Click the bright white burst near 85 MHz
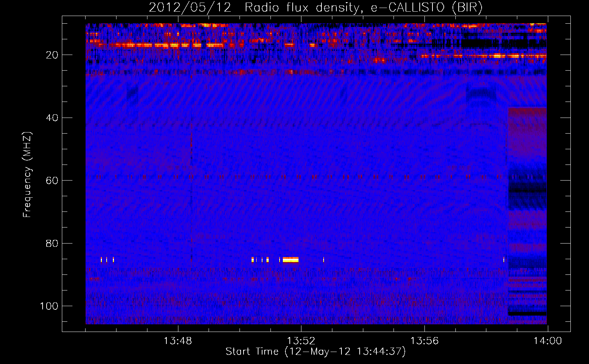Screen dimensions: 589x364 tap(290, 260)
